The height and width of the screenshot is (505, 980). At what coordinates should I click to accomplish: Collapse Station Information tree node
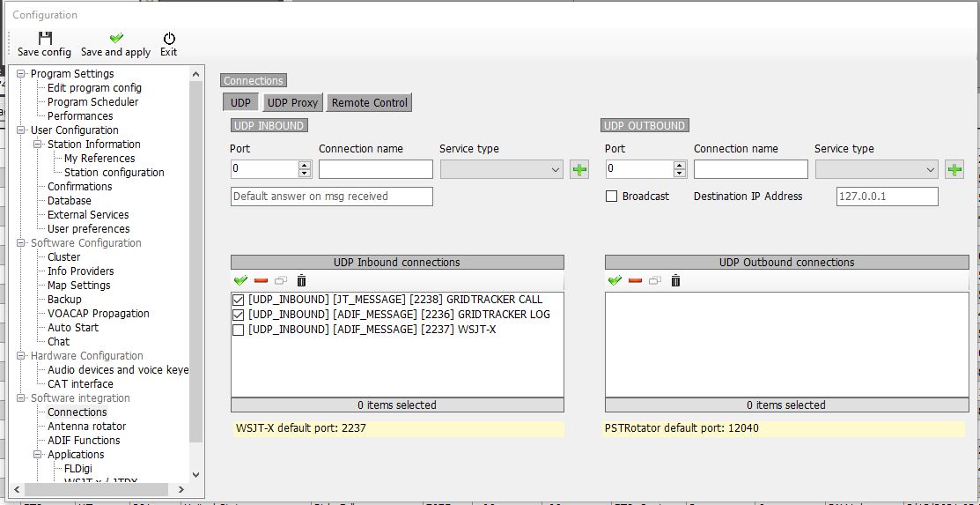38,145
